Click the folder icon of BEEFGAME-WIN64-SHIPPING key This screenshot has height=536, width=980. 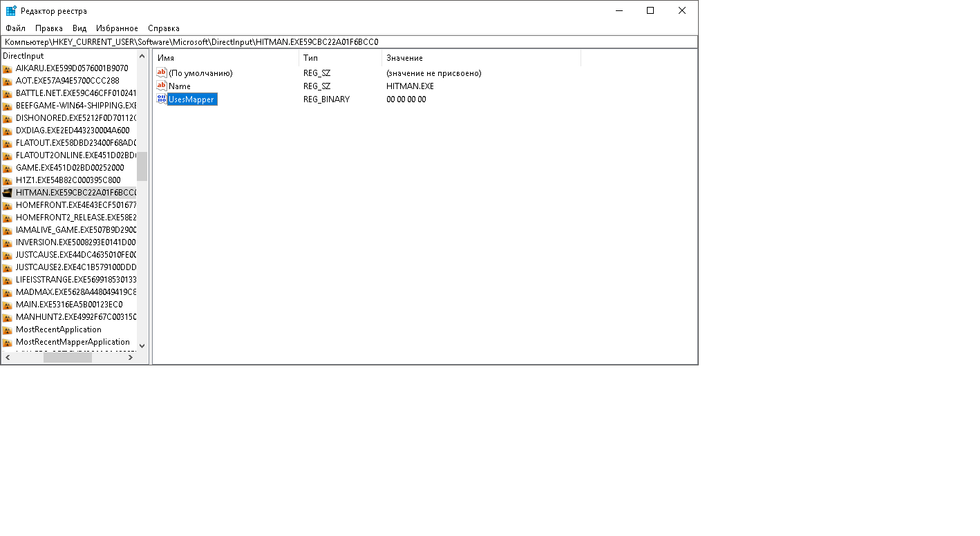pos(8,106)
